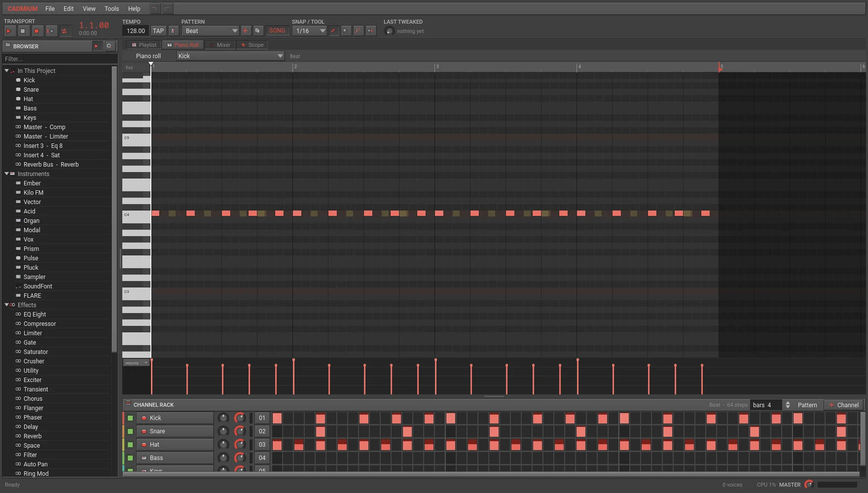Select the mute tool icon
Viewport: 868px width, 493px height.
pos(370,31)
